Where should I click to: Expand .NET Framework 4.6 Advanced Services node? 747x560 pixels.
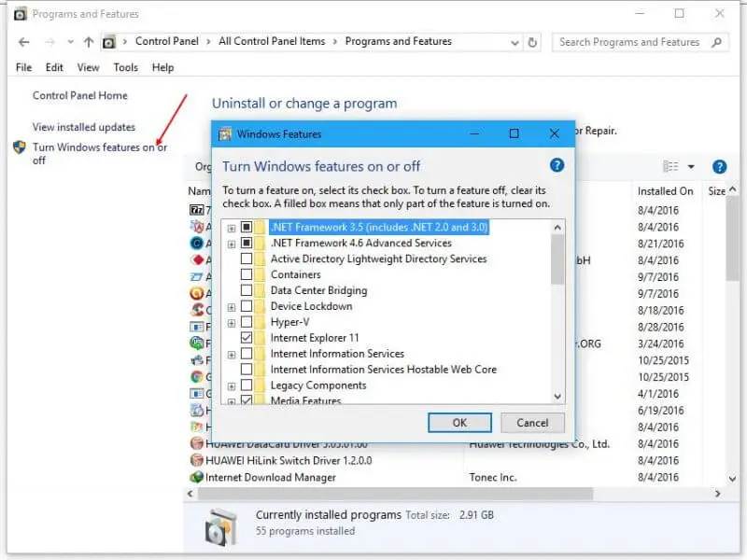tap(232, 244)
